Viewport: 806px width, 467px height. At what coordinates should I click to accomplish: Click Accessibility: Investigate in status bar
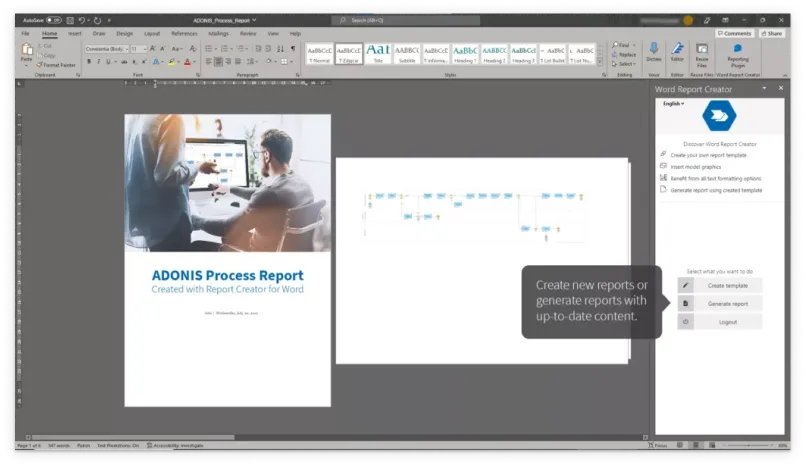(175, 445)
